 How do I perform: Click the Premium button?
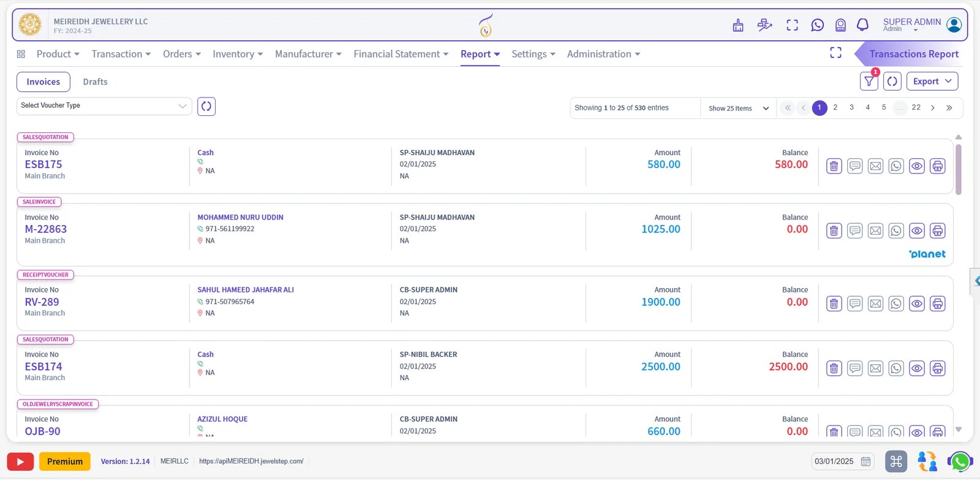point(65,462)
